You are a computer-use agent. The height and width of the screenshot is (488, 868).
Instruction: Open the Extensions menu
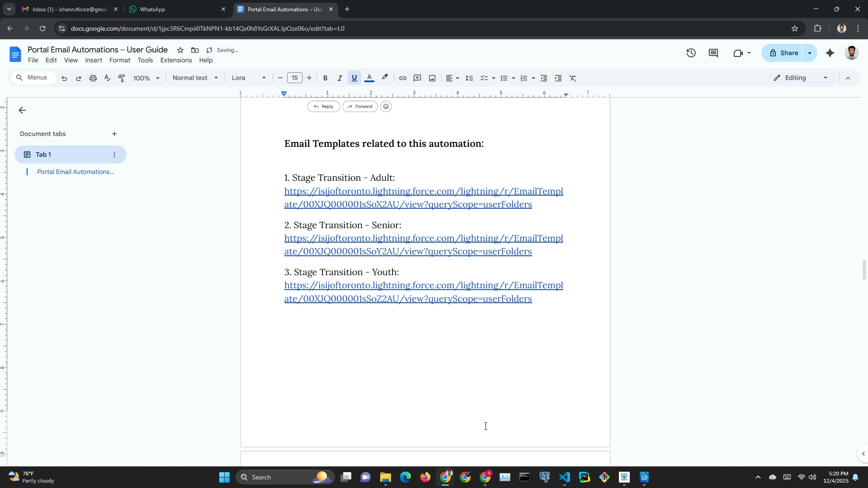[176, 61]
